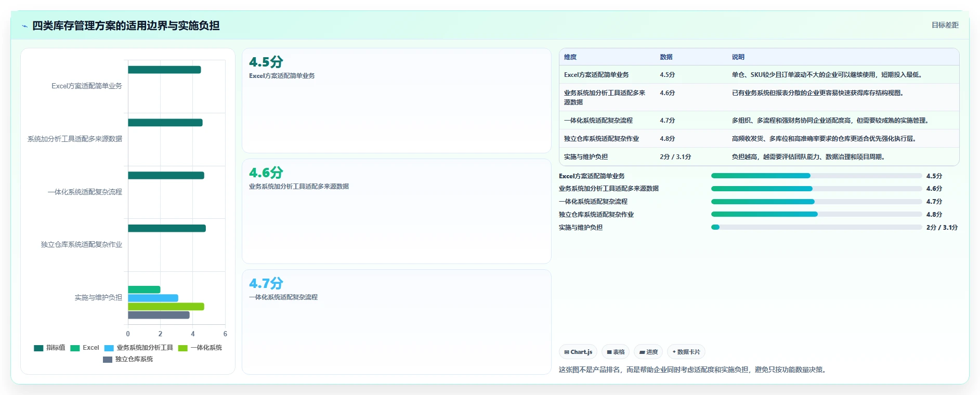980x395 pixels.
Task: Toggle the 业务系统加分析工具 legend item
Action: (x=138, y=348)
